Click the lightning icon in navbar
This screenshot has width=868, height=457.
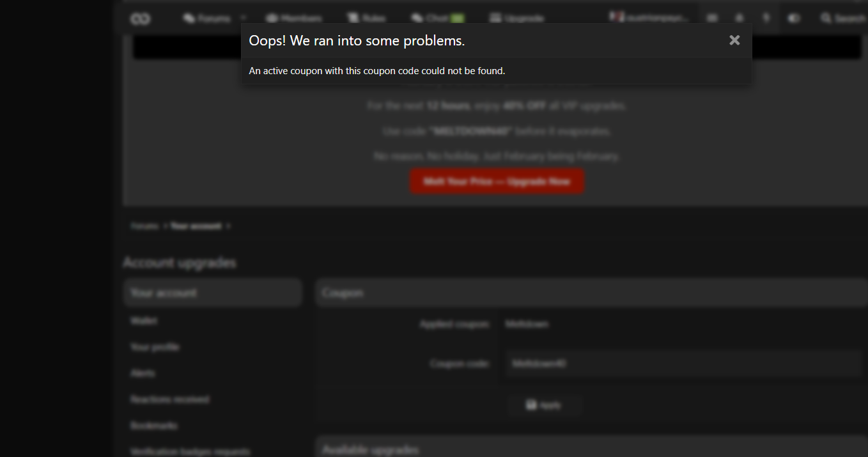coord(766,19)
